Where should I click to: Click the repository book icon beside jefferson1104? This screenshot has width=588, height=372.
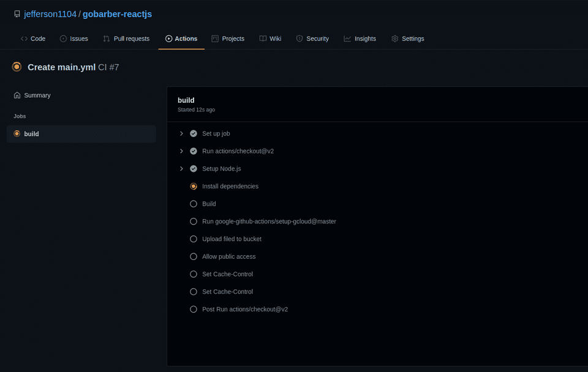pyautogui.click(x=17, y=14)
